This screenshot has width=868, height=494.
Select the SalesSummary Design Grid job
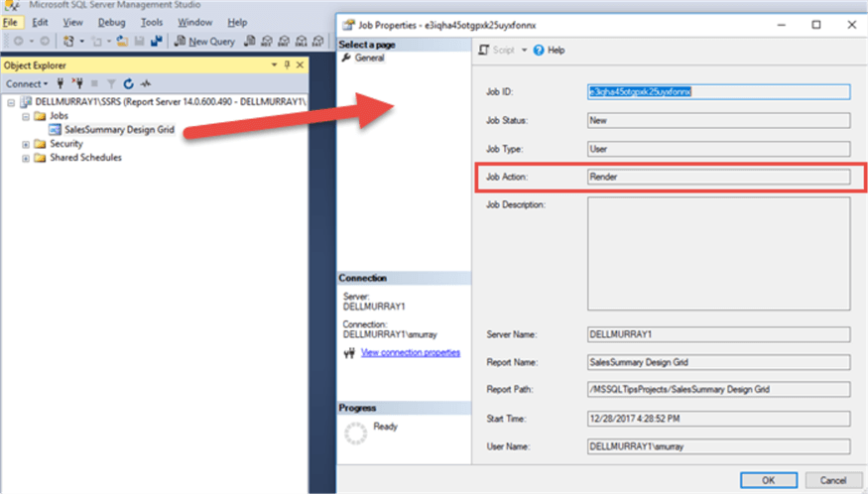point(119,130)
